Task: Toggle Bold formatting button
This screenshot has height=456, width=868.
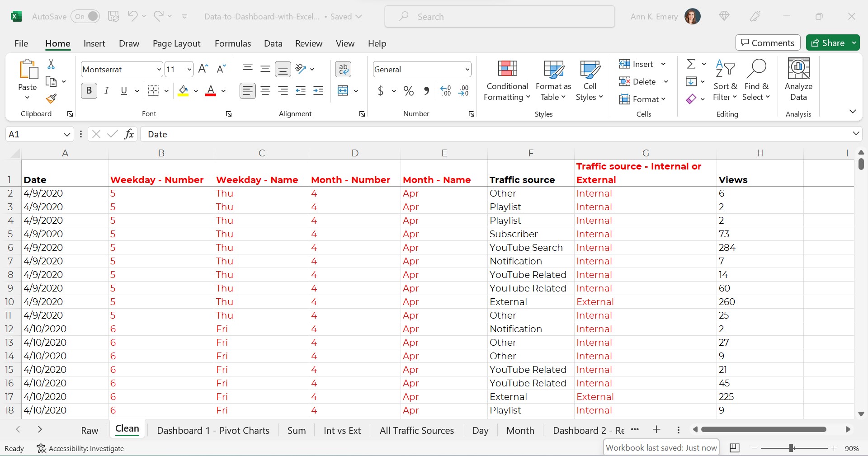Action: pos(89,91)
